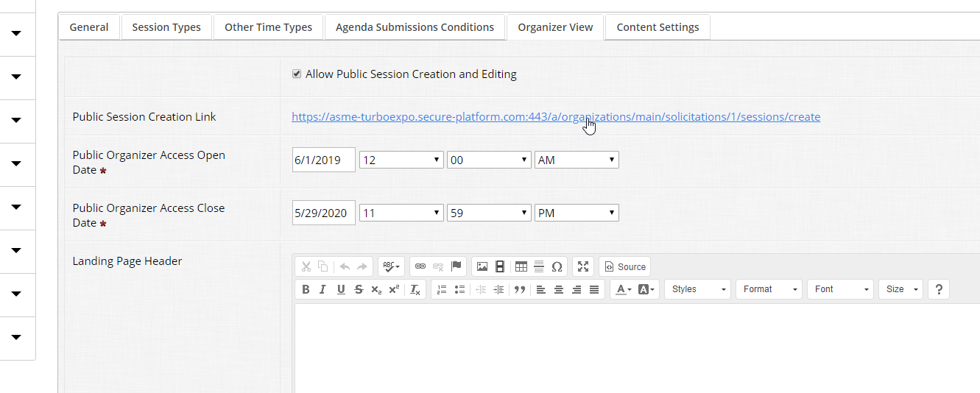Uncheck Allow Public Session Creation and Editing
The width and height of the screenshot is (980, 393).
tap(297, 74)
